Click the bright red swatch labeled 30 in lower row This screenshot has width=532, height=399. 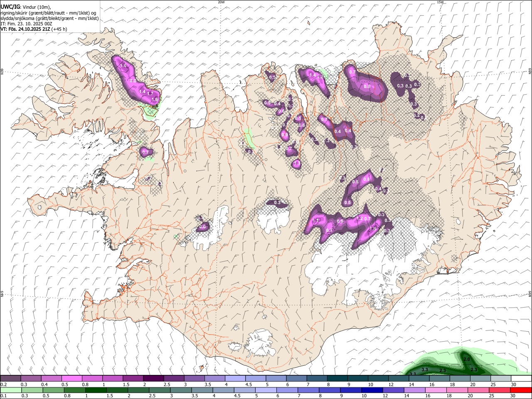520,390
